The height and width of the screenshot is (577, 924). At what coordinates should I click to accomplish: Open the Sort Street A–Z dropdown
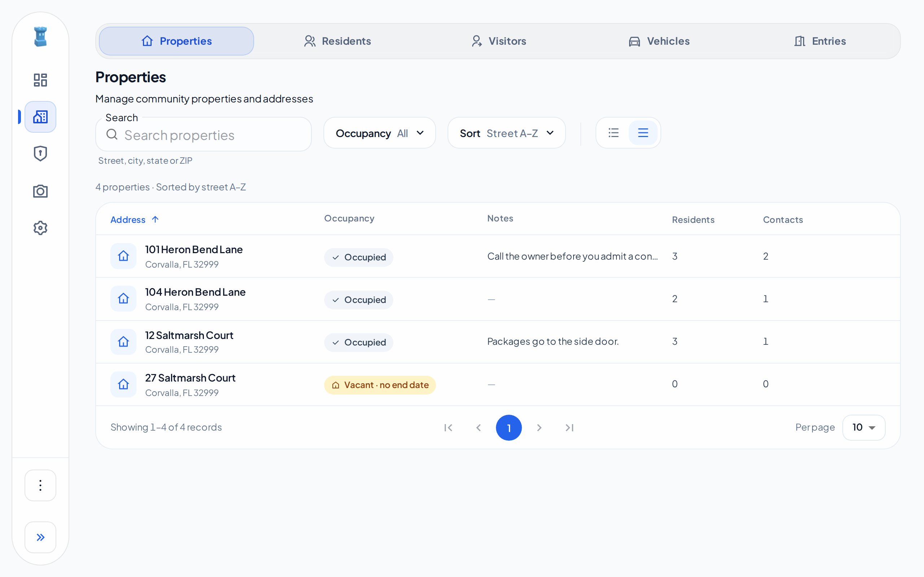pyautogui.click(x=506, y=133)
